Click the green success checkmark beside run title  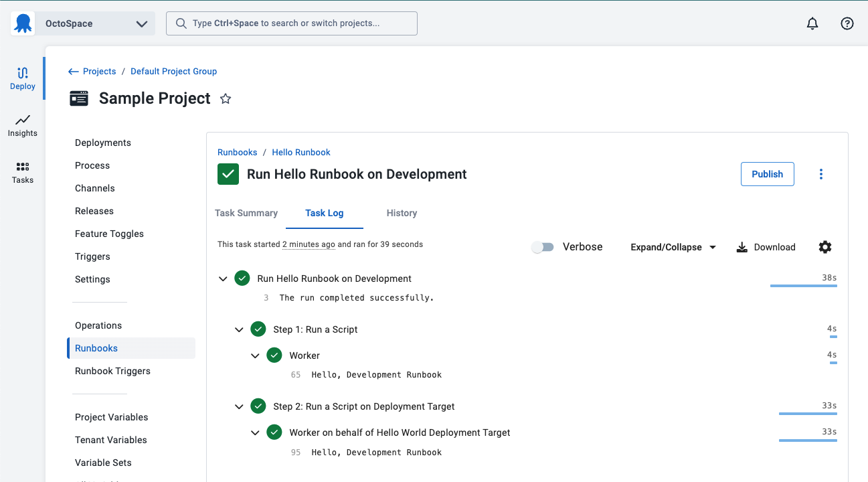coord(228,174)
